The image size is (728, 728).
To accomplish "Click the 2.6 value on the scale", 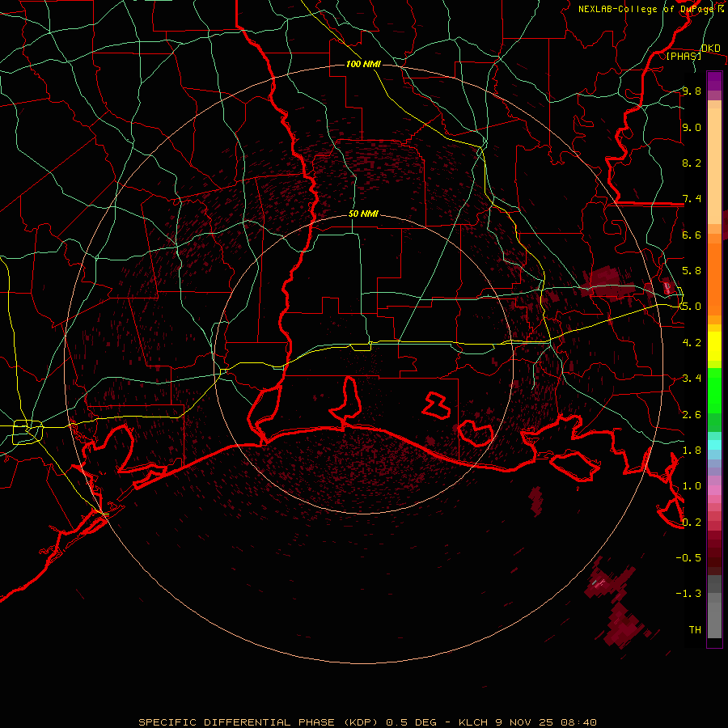I will 692,414.
